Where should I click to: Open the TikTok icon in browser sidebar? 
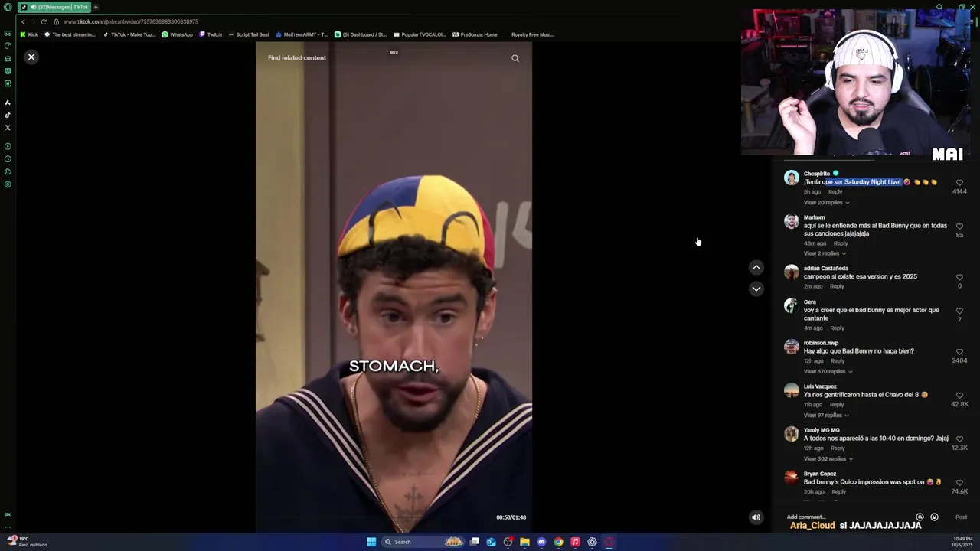point(8,115)
